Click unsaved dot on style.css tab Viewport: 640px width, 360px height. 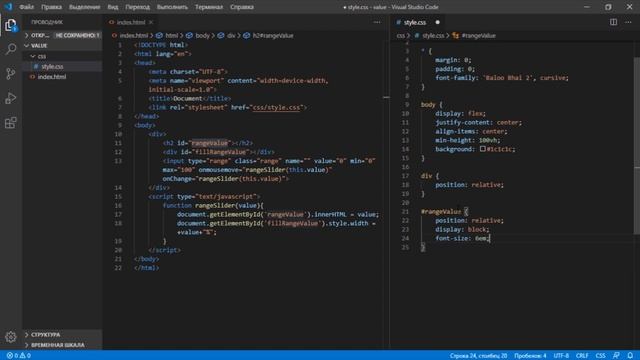pos(437,22)
